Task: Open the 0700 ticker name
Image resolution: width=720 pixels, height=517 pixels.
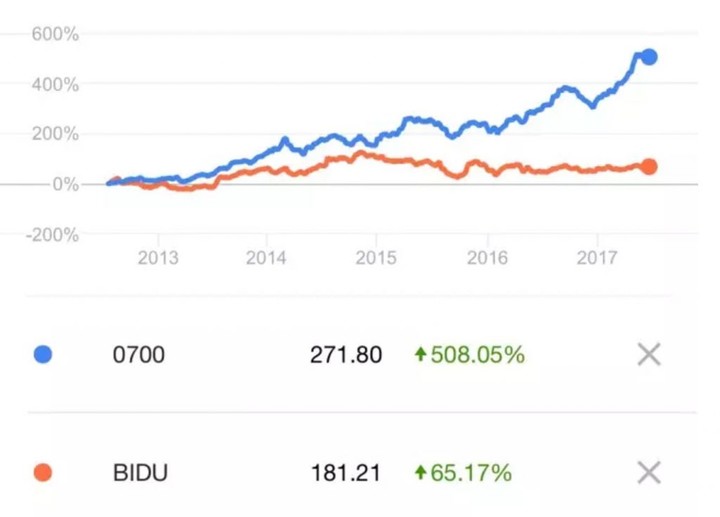Action: (139, 355)
